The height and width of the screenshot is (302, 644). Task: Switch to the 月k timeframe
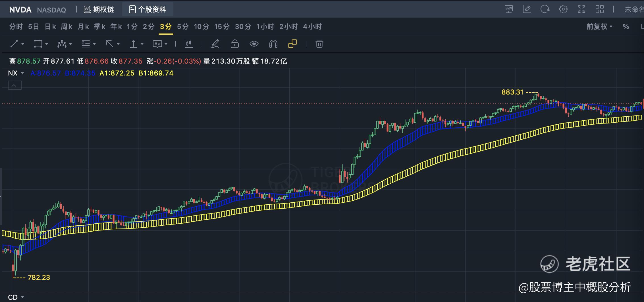click(x=83, y=27)
